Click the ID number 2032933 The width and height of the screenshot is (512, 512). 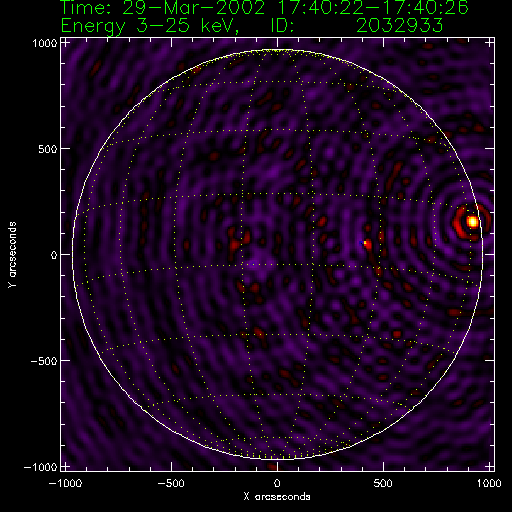(399, 25)
